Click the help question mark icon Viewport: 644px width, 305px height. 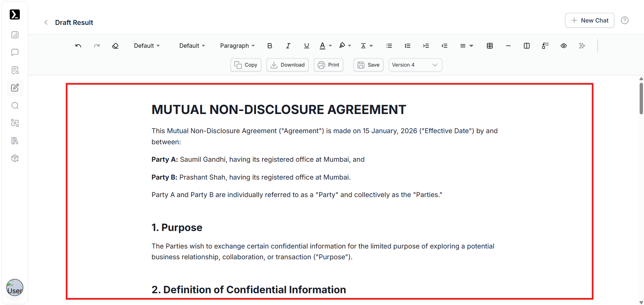[625, 21]
